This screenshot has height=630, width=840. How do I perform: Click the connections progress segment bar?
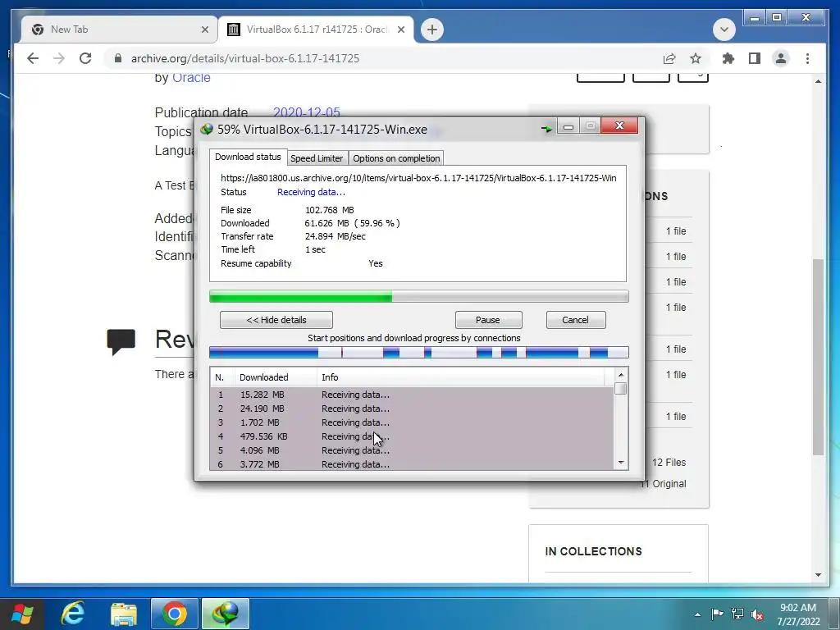click(418, 352)
